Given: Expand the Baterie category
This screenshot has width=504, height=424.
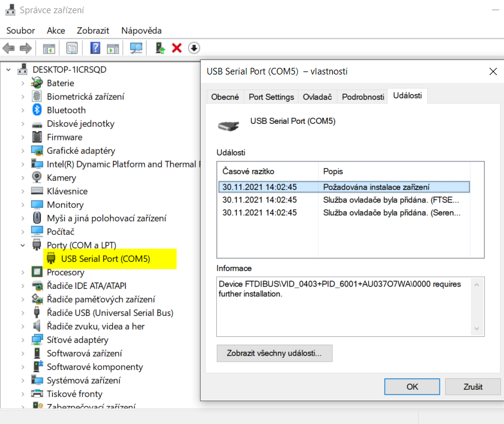Looking at the screenshot, I should (23, 83).
